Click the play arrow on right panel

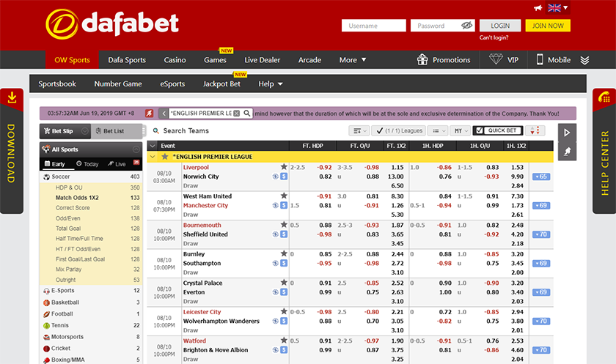point(567,133)
